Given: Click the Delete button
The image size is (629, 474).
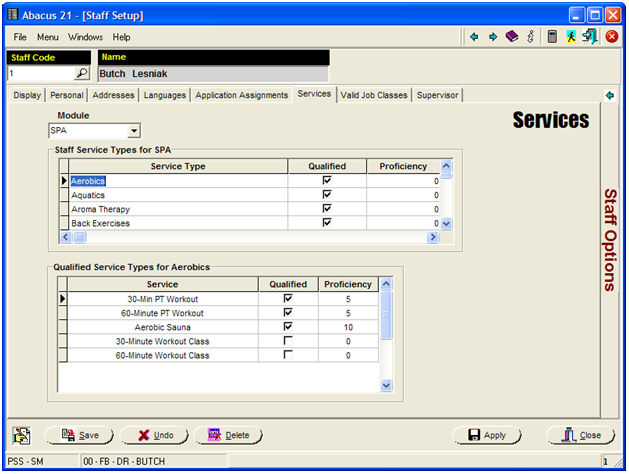Looking at the screenshot, I should tap(228, 435).
